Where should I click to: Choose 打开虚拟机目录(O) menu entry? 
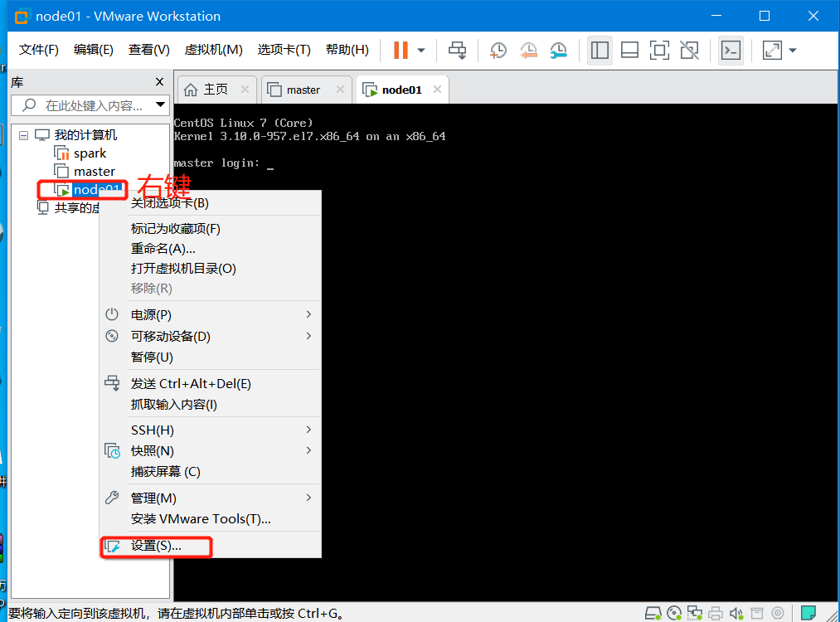[x=183, y=269]
